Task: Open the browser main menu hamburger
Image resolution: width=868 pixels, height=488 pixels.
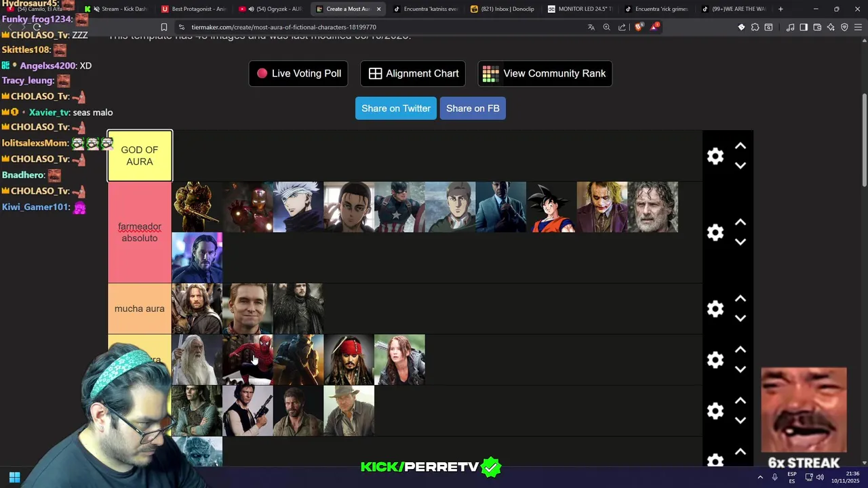Action: point(858,27)
